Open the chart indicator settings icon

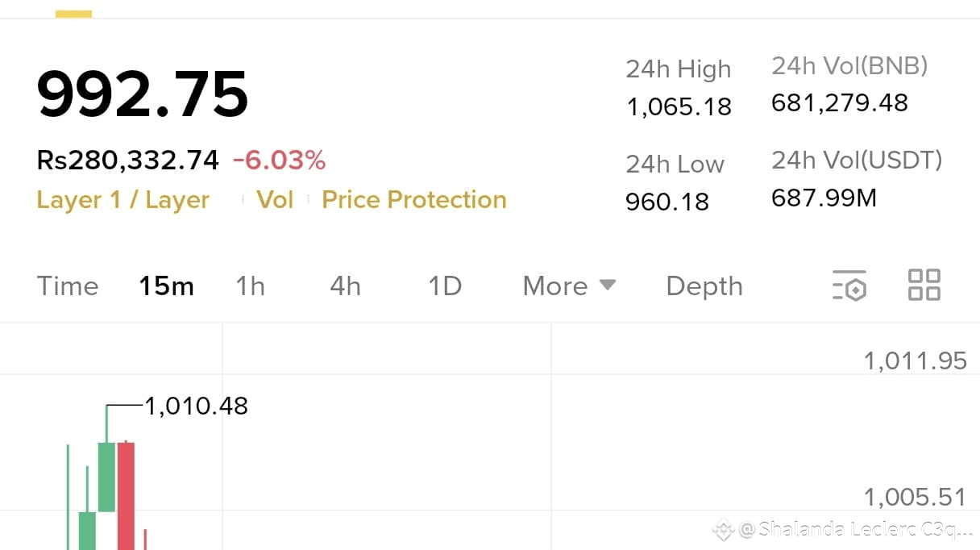849,285
